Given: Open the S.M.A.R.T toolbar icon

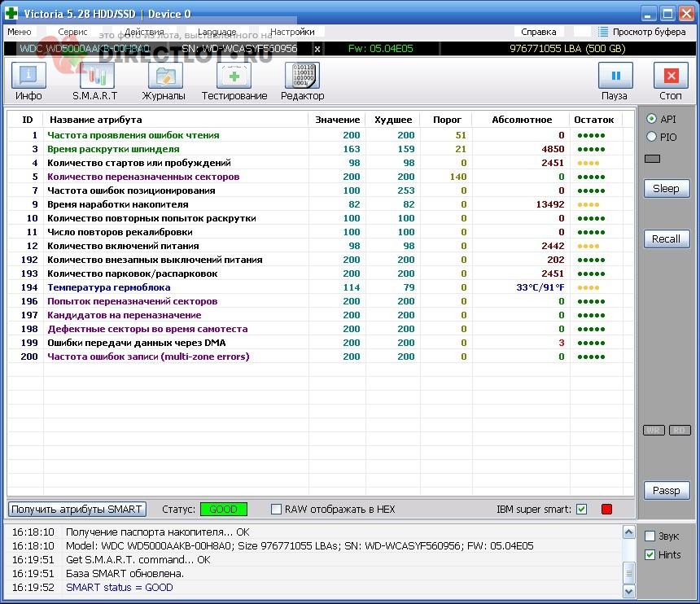Looking at the screenshot, I should click(x=97, y=76).
